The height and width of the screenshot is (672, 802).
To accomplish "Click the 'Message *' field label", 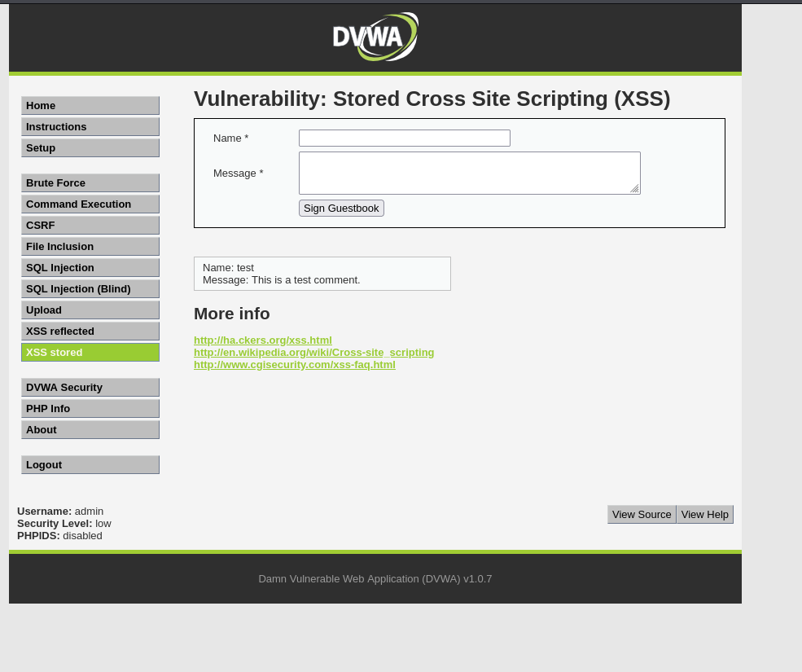I will [239, 173].
